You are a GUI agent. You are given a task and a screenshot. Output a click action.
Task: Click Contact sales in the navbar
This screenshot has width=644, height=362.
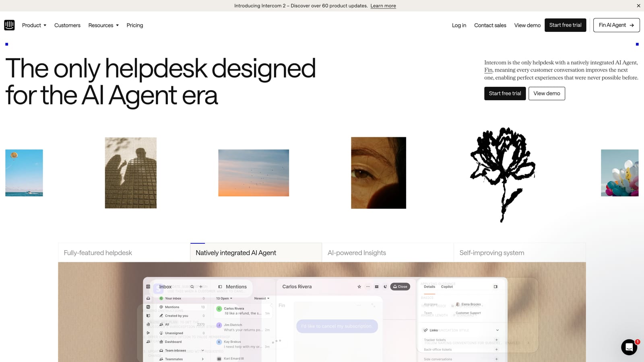(x=490, y=25)
